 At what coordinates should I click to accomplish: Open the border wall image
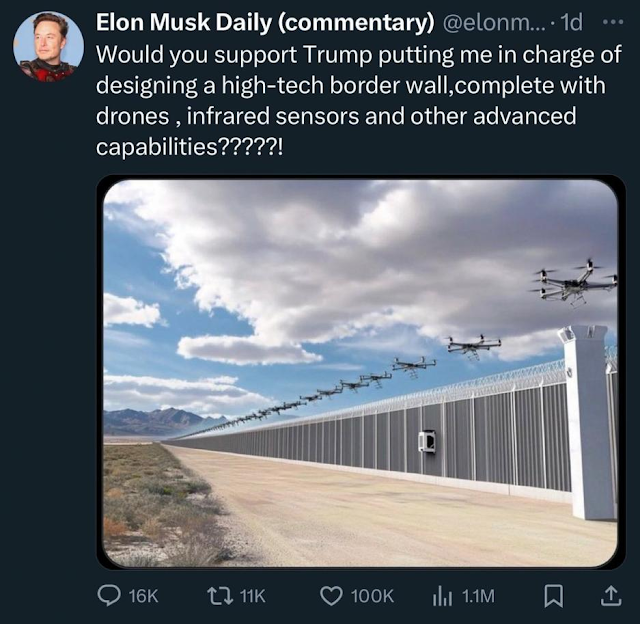tap(360, 373)
